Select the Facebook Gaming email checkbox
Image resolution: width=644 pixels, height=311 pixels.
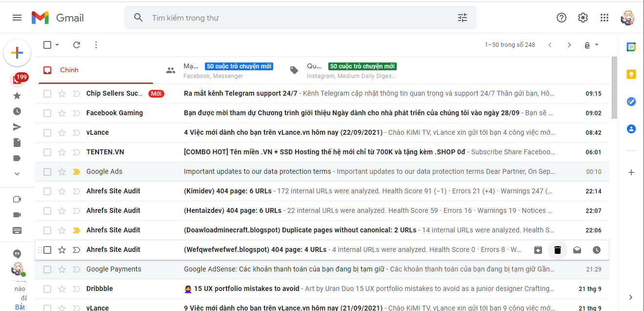point(47,113)
